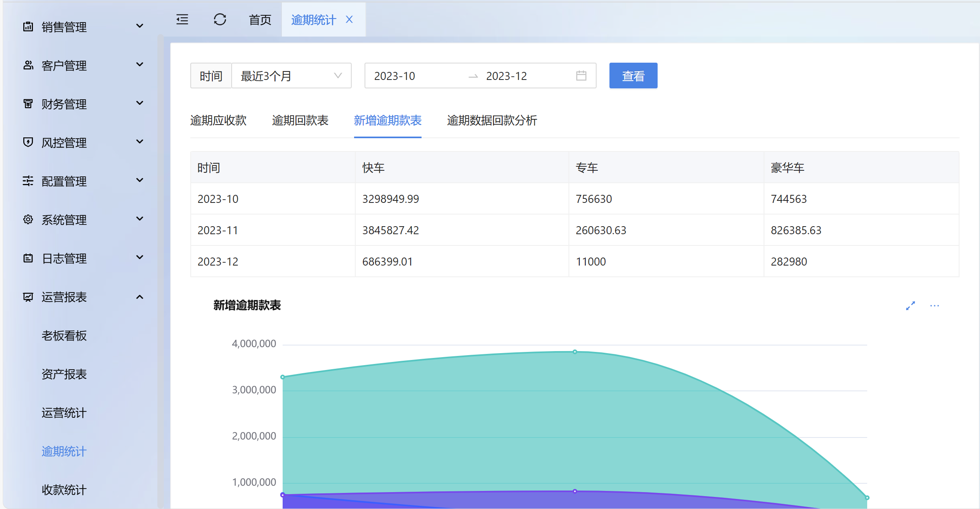Switch to the 逾期应收款 tab
This screenshot has height=509, width=980.
(x=218, y=120)
